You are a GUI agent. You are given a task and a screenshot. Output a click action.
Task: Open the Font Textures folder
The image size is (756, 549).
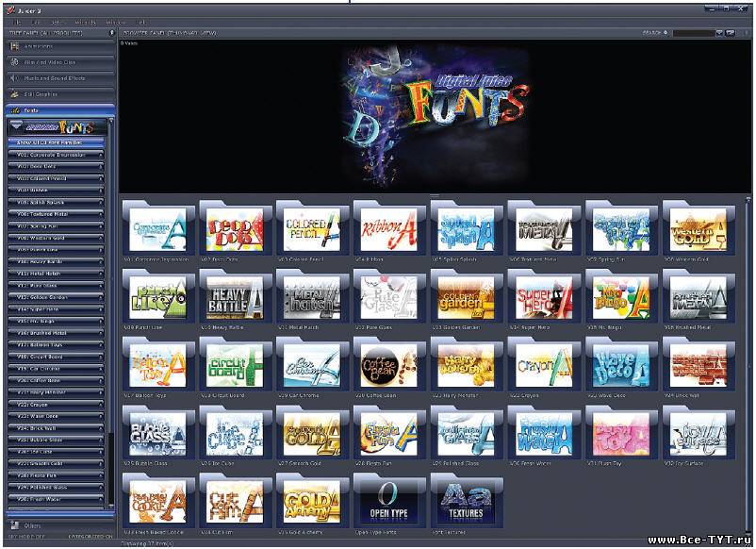tap(467, 501)
